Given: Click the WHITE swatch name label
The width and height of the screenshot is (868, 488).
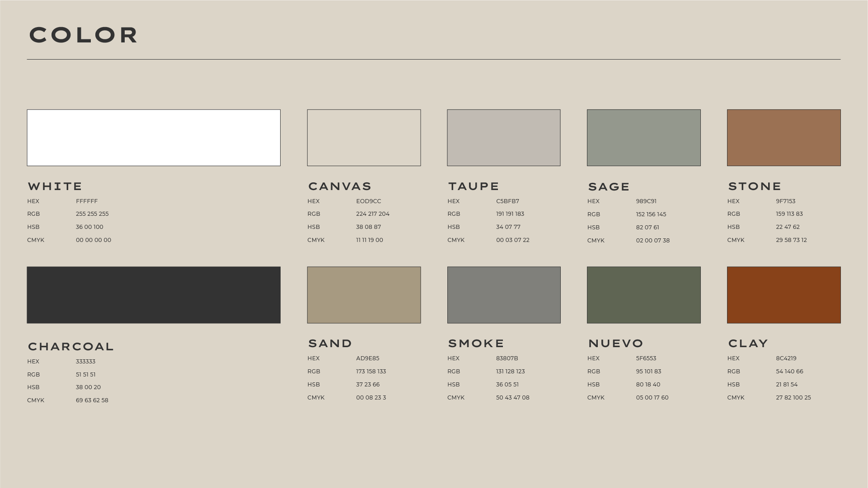Looking at the screenshot, I should [x=55, y=186].
